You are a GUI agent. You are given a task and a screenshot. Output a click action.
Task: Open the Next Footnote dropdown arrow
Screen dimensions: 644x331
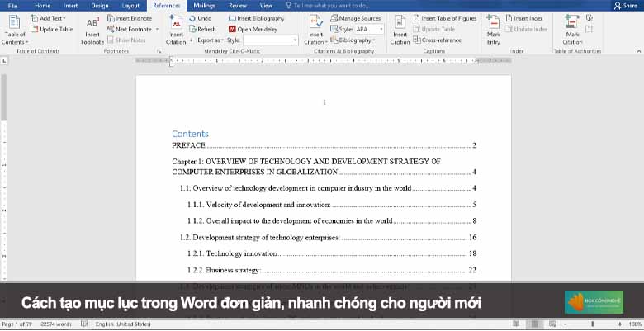click(157, 29)
